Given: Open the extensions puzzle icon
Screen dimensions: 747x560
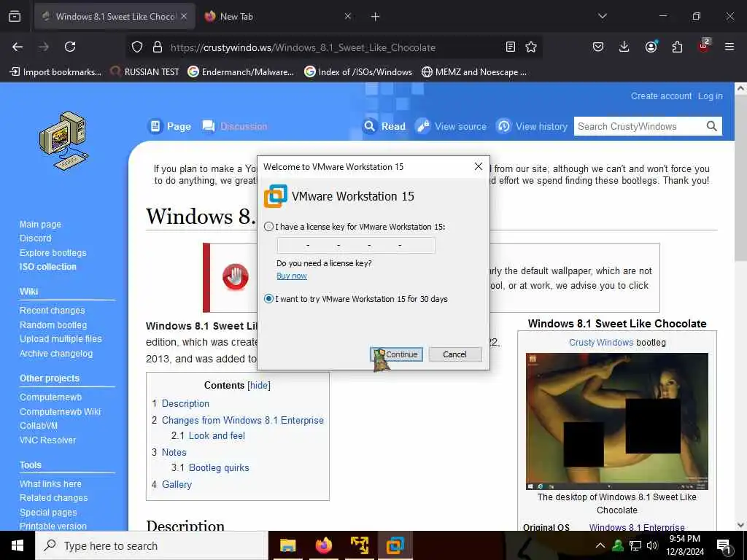Looking at the screenshot, I should click(x=677, y=47).
